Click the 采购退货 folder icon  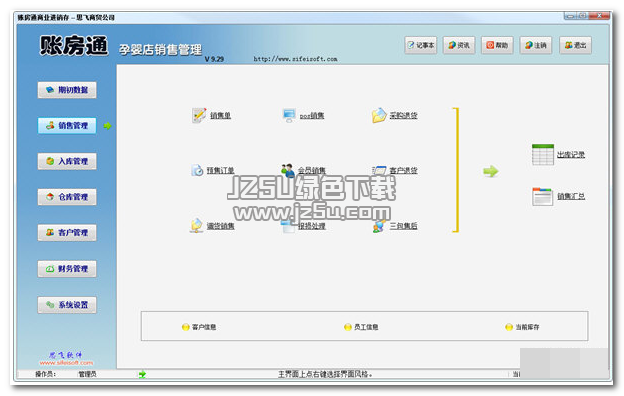[379, 115]
